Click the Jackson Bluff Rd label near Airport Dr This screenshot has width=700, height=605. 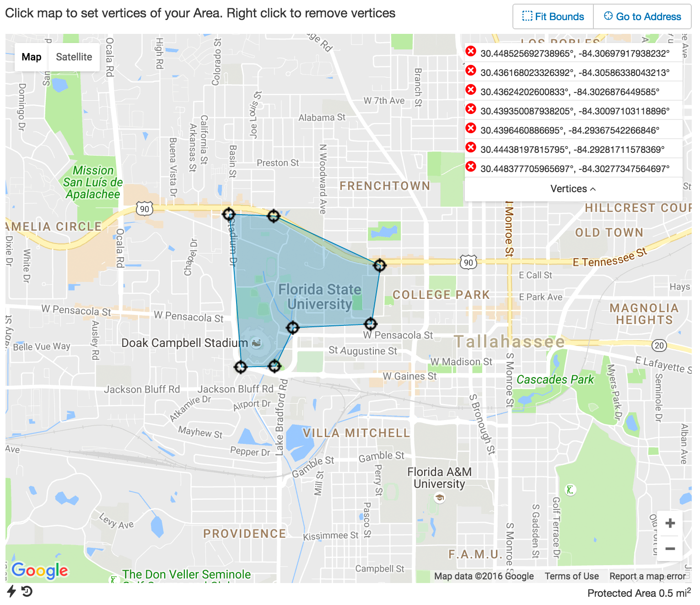[236, 389]
